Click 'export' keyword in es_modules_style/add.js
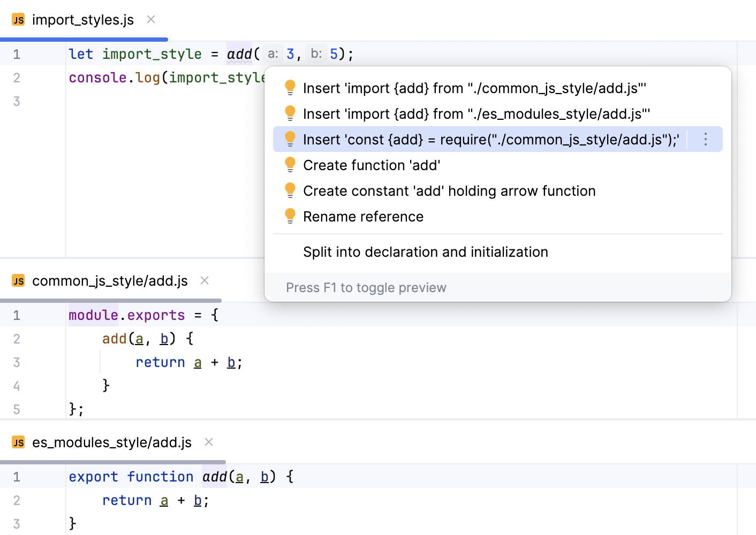The height and width of the screenshot is (535, 756). [93, 477]
